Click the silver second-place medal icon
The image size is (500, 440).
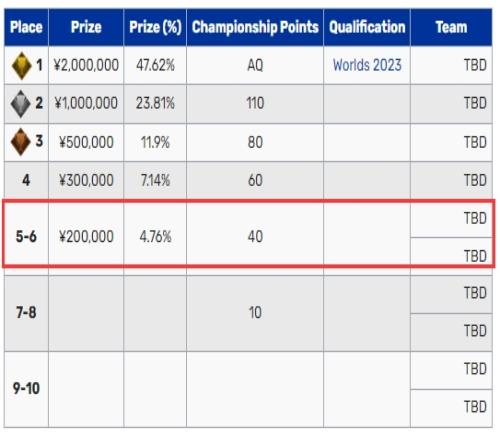click(x=21, y=104)
